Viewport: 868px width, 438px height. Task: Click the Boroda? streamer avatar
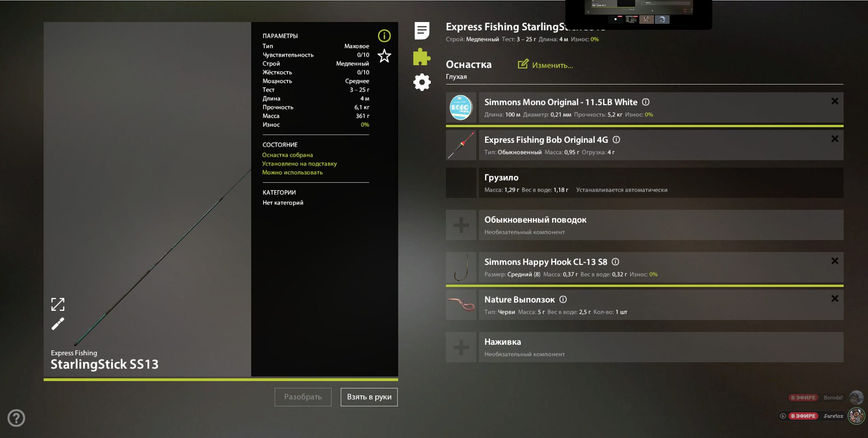pos(856,398)
